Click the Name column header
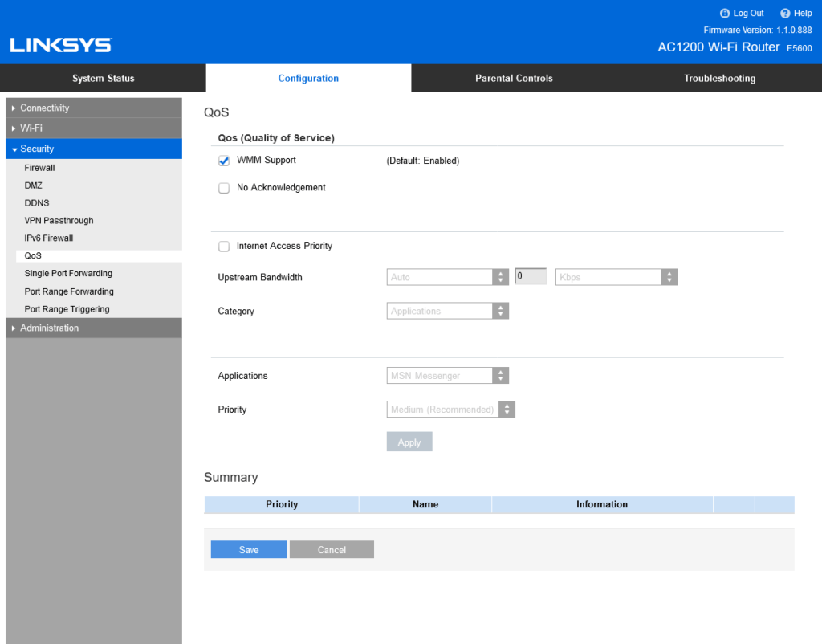822x644 pixels. [425, 504]
